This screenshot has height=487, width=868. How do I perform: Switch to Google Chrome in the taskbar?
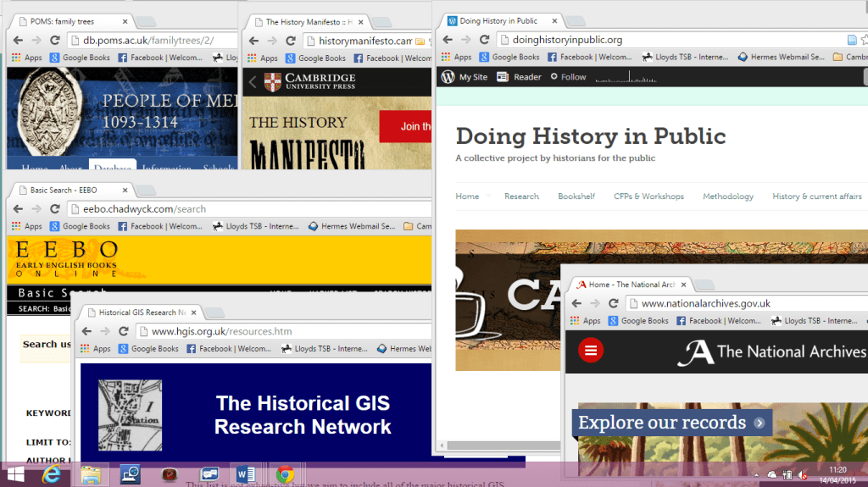pos(285,475)
